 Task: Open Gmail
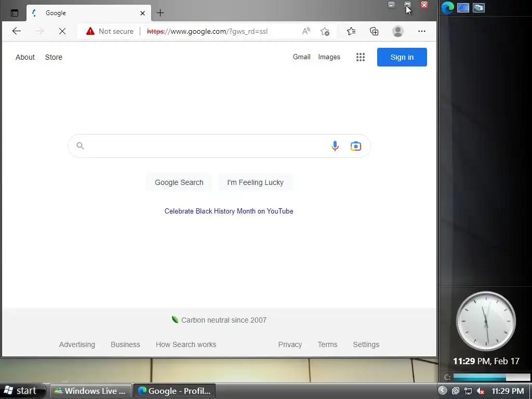(302, 57)
